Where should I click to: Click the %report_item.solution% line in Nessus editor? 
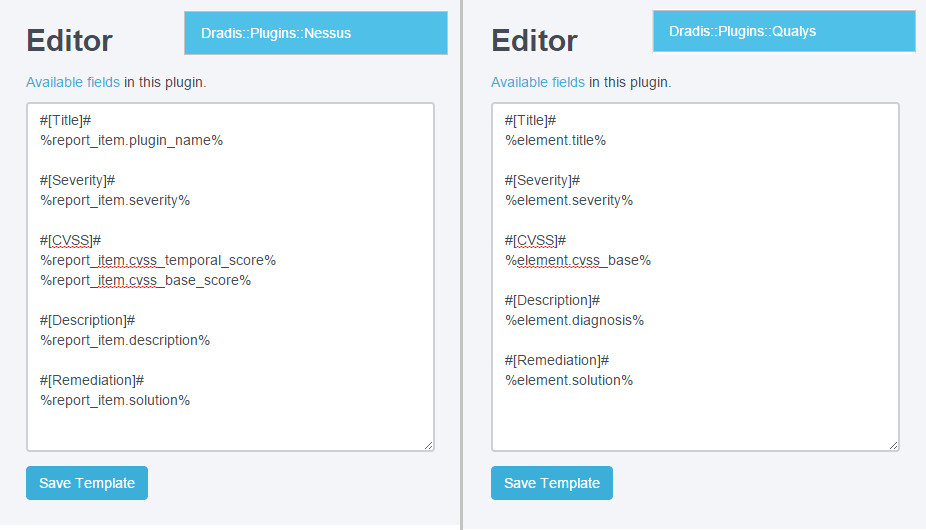coord(115,400)
